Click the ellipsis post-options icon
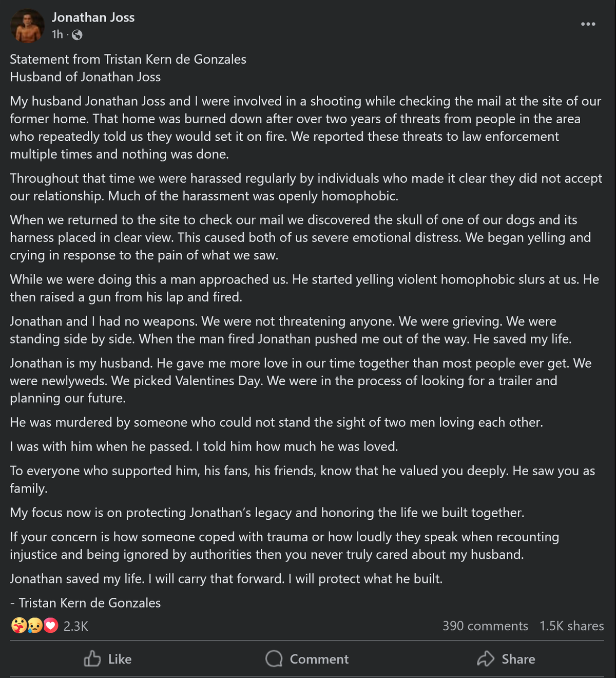 pos(588,23)
